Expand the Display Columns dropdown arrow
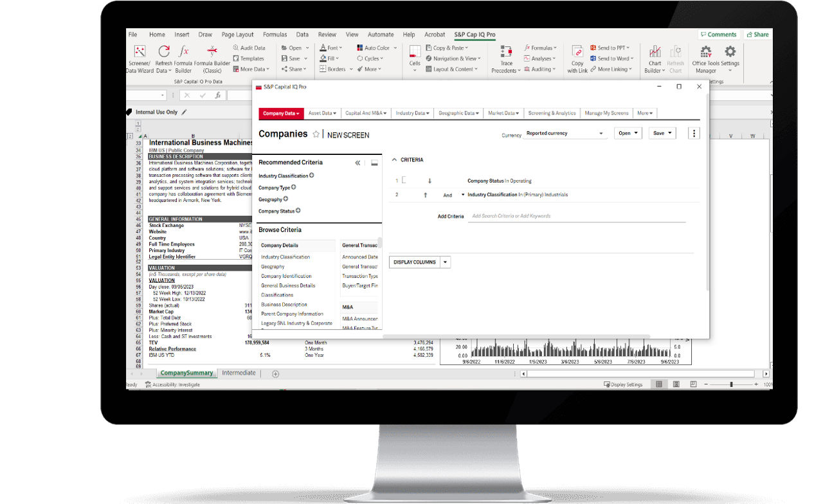This screenshot has height=504, width=823. [445, 262]
